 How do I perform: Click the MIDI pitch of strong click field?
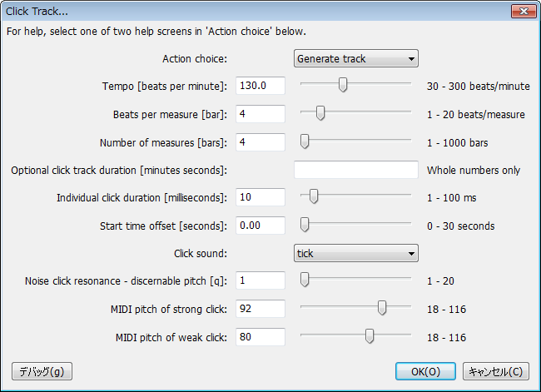(x=261, y=309)
